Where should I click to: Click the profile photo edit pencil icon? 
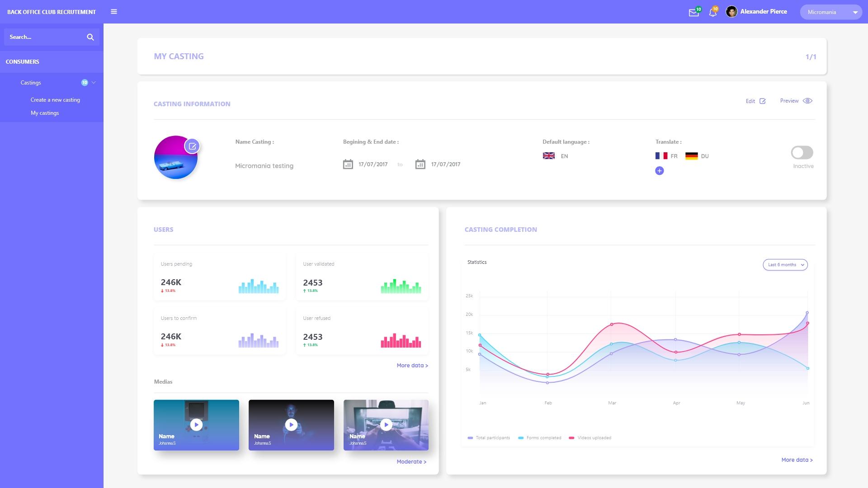193,145
